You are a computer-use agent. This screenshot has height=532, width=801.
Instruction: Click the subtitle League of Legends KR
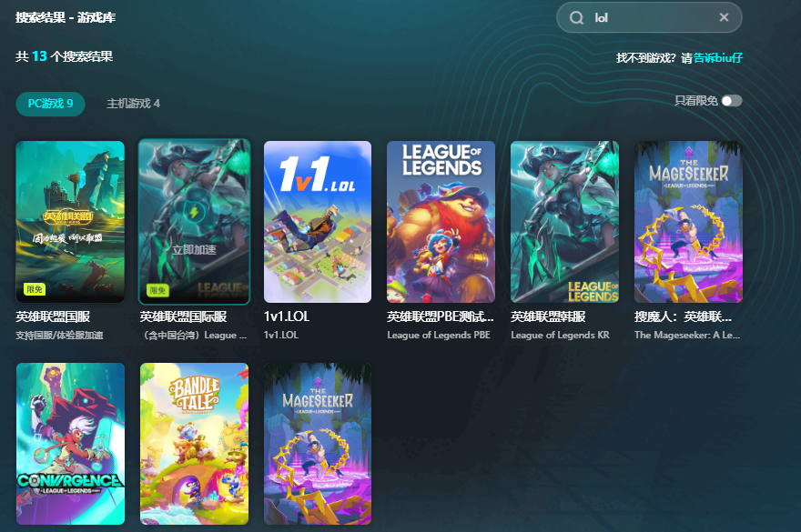pyautogui.click(x=561, y=335)
